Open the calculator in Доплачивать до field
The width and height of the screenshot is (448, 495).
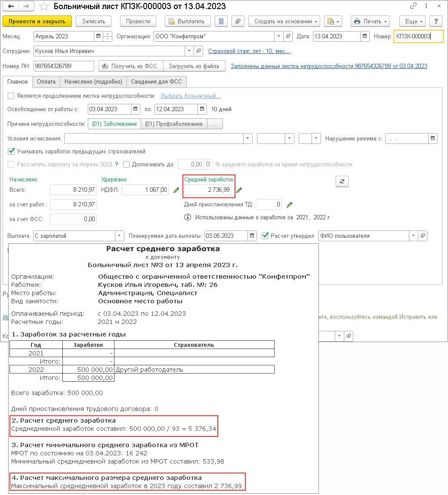(208, 164)
